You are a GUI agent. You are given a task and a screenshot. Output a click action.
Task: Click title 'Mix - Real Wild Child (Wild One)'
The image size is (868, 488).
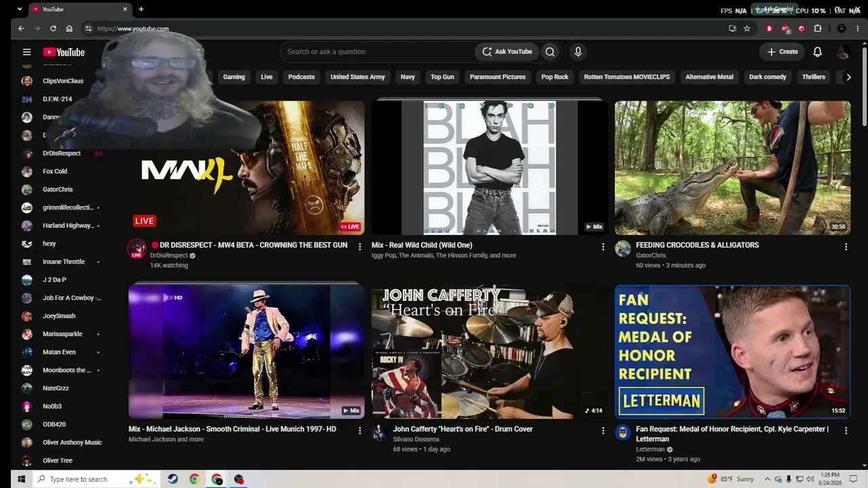click(x=422, y=245)
